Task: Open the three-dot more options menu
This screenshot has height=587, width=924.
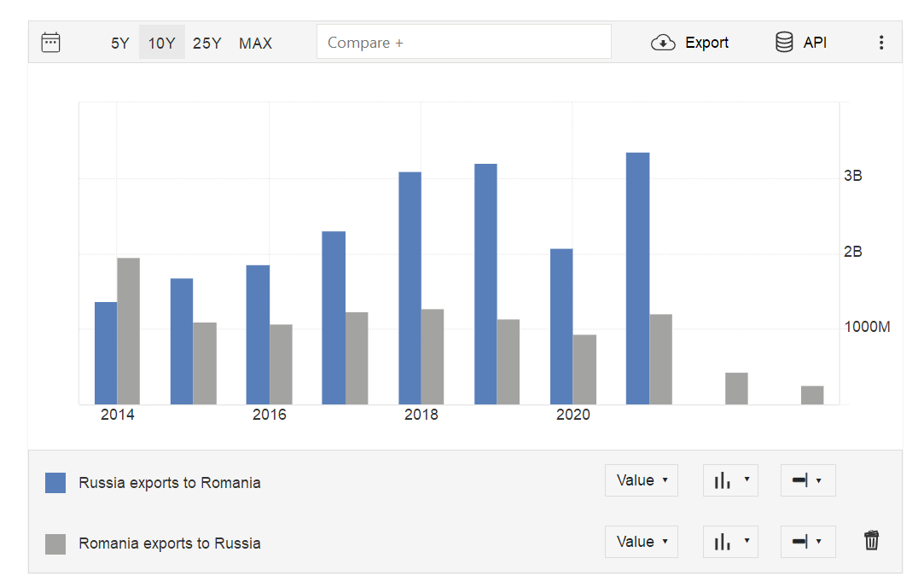Action: pos(881,43)
